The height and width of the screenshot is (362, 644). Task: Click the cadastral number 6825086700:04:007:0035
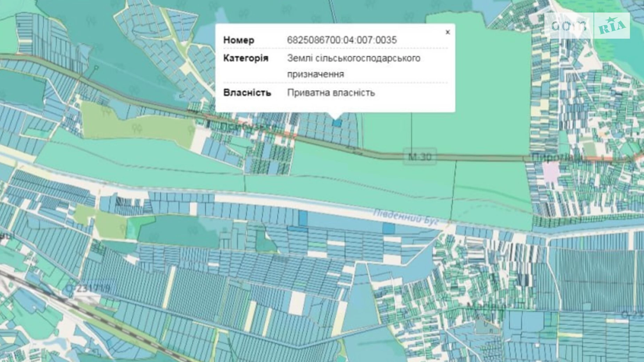341,40
